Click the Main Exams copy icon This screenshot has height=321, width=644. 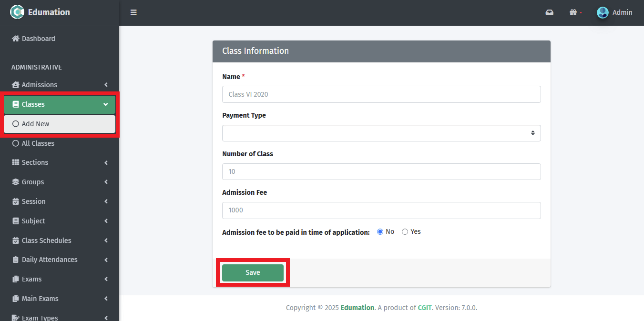point(16,299)
